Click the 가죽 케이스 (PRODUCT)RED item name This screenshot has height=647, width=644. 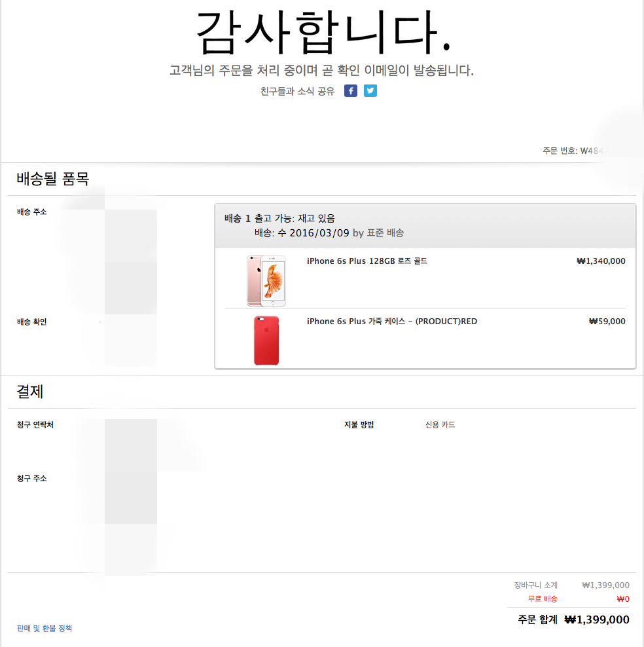click(391, 322)
